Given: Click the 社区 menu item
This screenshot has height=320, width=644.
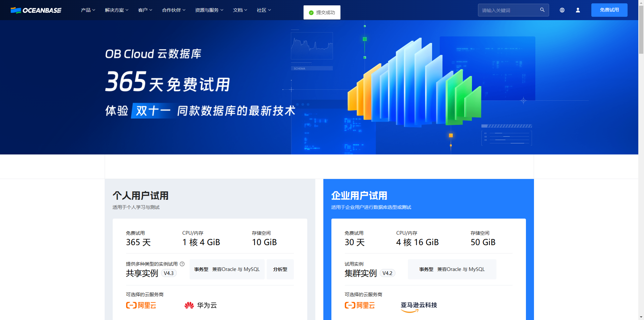Looking at the screenshot, I should click(264, 10).
